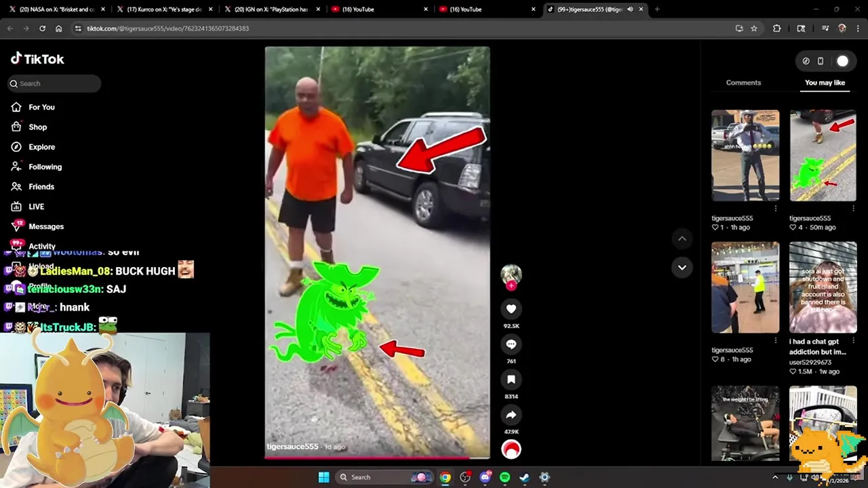868x488 pixels.
Task: Open a new browser tab with the plus button
Action: [657, 9]
